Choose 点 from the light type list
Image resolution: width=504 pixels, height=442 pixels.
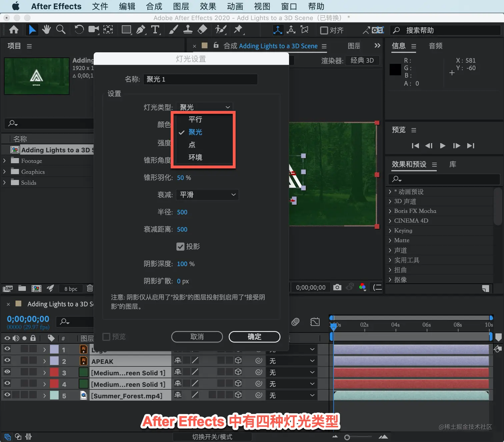(192, 145)
